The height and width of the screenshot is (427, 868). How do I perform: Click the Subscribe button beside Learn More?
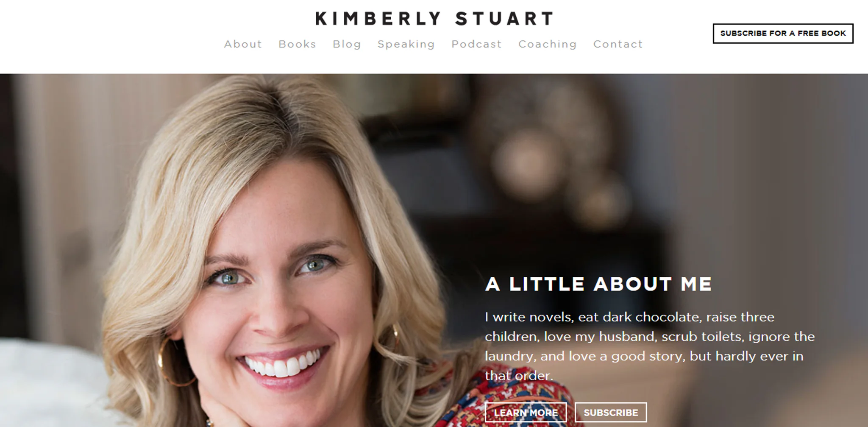pyautogui.click(x=611, y=412)
